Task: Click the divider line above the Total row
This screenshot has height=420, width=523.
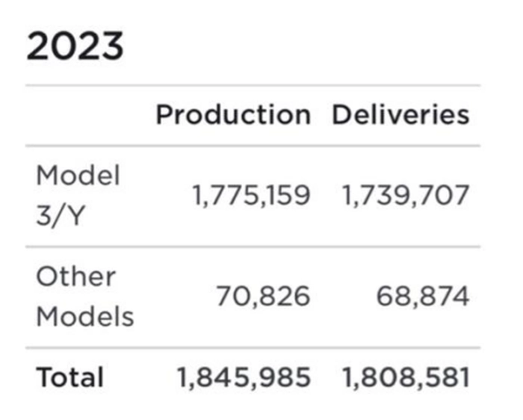Action: pos(253,348)
